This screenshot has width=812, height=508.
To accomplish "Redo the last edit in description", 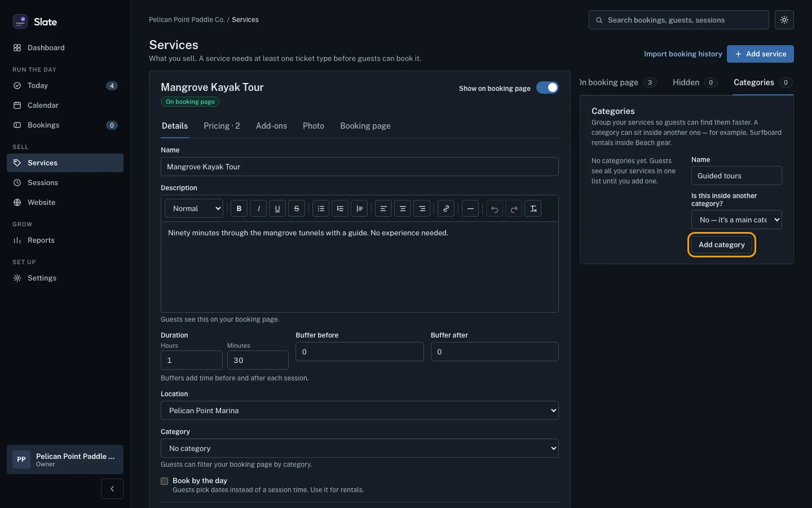I will pos(514,209).
